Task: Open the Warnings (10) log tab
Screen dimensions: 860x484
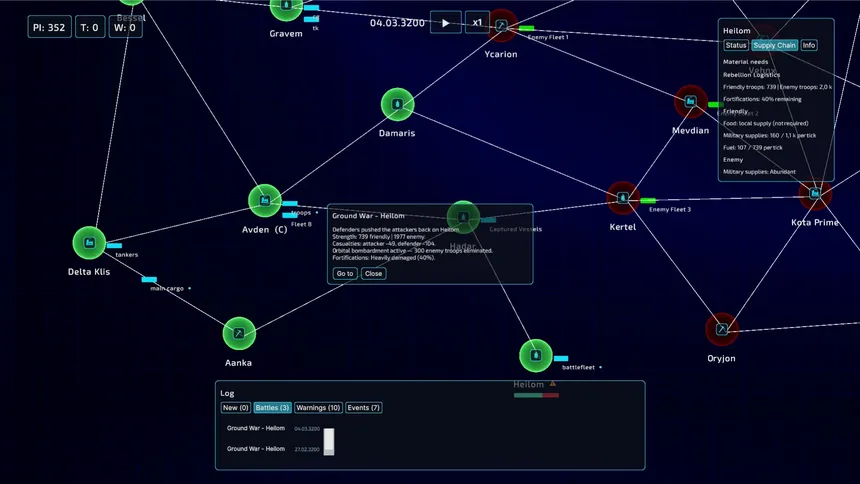Action: (x=318, y=408)
